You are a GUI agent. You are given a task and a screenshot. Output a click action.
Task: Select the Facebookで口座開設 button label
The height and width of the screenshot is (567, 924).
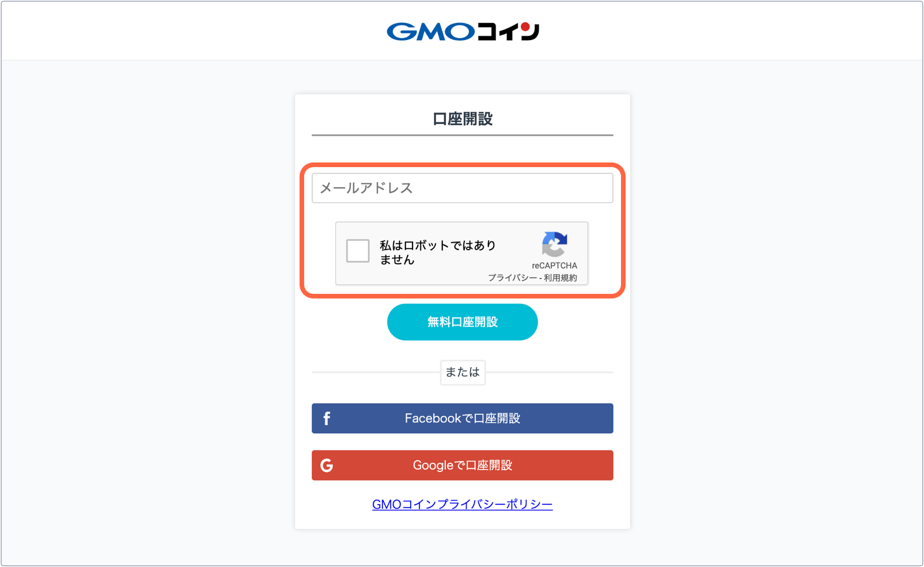pos(463,418)
